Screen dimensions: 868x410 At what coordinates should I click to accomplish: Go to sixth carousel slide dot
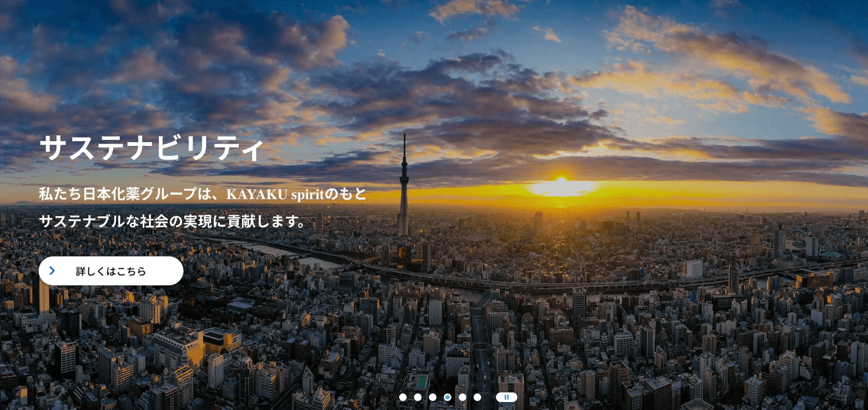tap(477, 397)
